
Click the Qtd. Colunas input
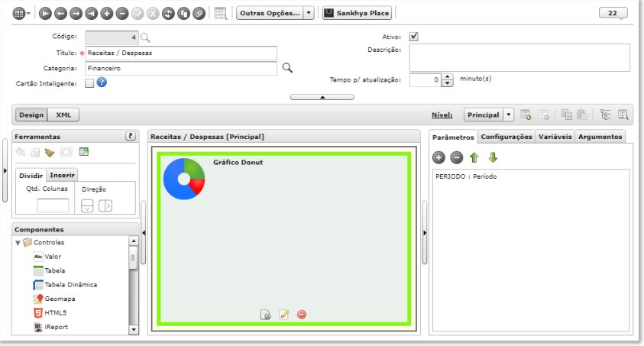pyautogui.click(x=53, y=205)
